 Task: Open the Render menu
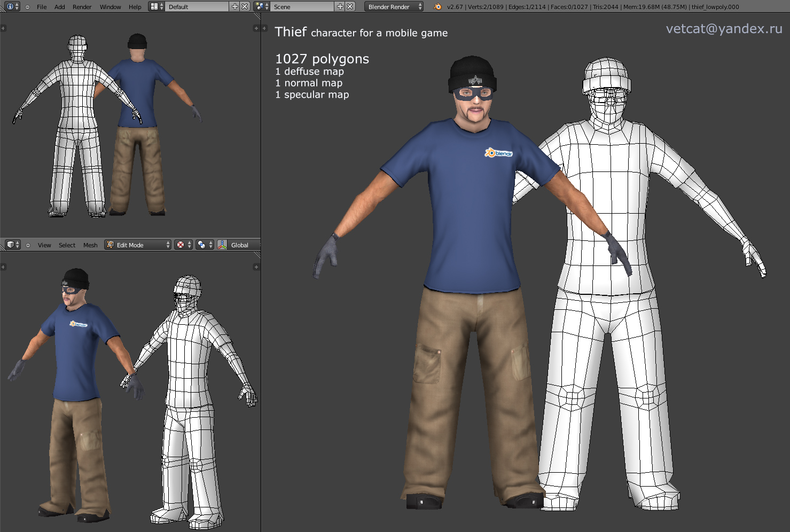pos(82,7)
